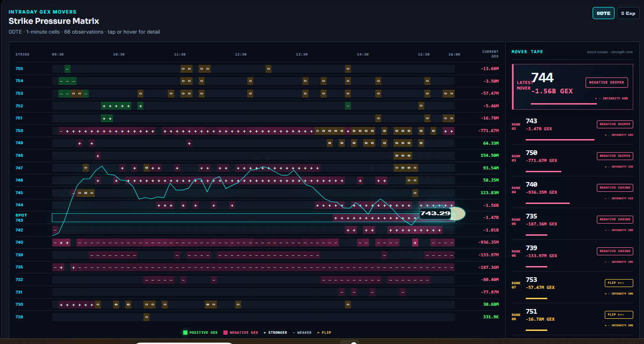Viewport: 644px width, 344px height.
Task: Click the NEGATIVE DEEPER badge on latest mover
Action: (607, 83)
